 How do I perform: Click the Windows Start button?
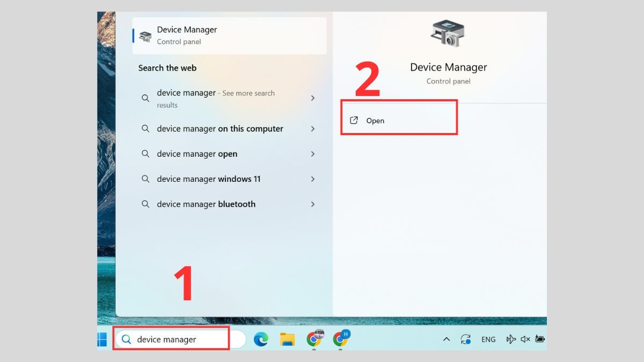(x=102, y=339)
